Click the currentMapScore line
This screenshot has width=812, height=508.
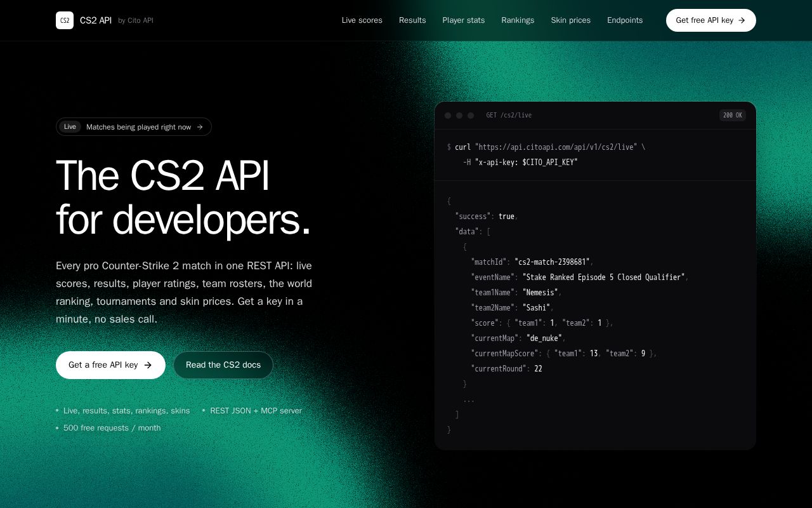tap(564, 353)
